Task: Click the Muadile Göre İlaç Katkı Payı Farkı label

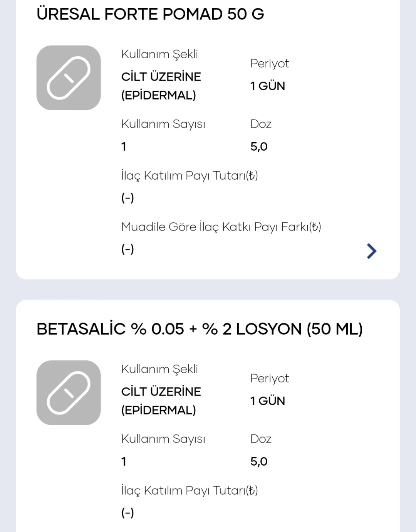Action: pyautogui.click(x=221, y=227)
